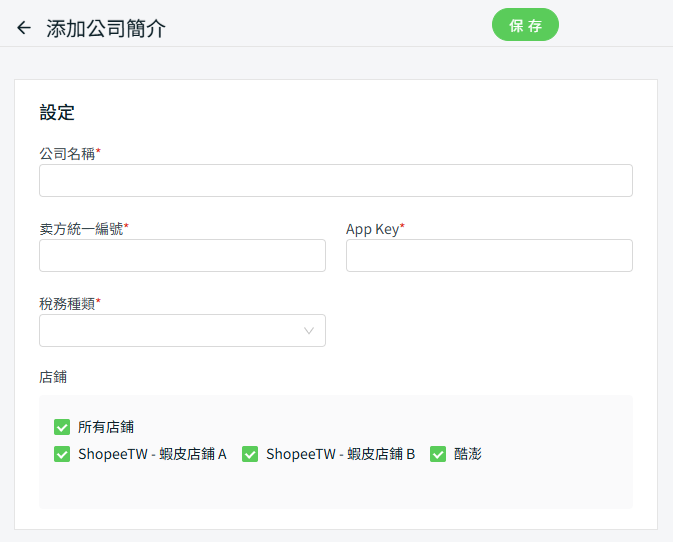The image size is (673, 542).
Task: Toggle the ShopeeTW - 蝦皮店鋪 A checkbox
Action: tap(62, 454)
